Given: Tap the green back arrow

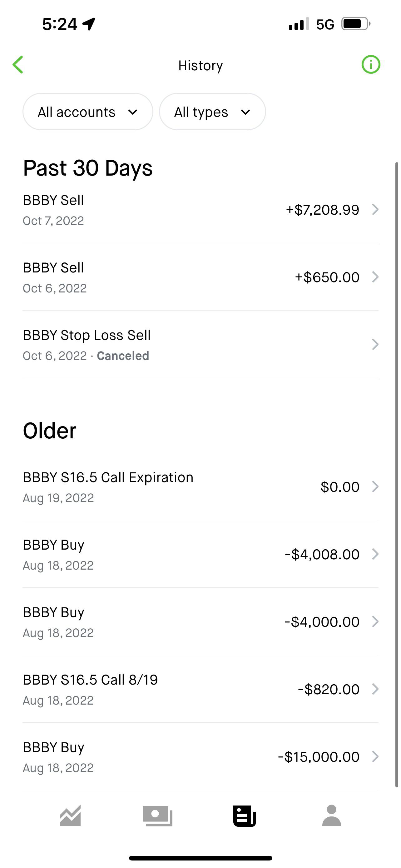Looking at the screenshot, I should 18,65.
